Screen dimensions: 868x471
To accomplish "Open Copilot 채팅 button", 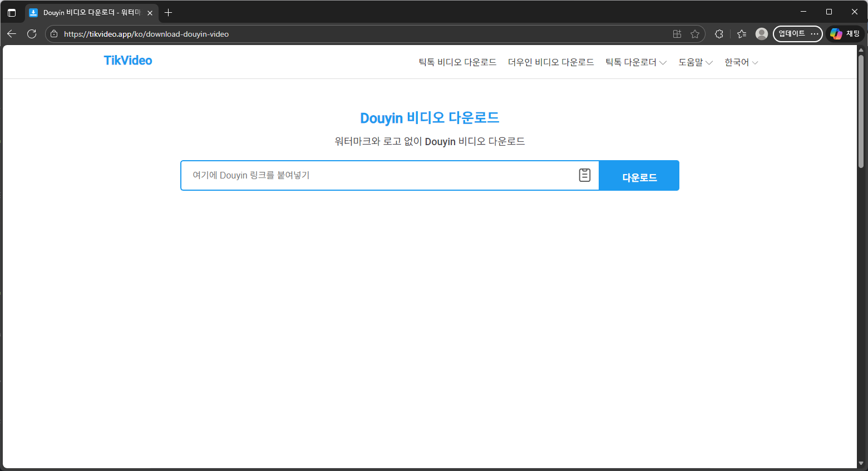I will [845, 34].
